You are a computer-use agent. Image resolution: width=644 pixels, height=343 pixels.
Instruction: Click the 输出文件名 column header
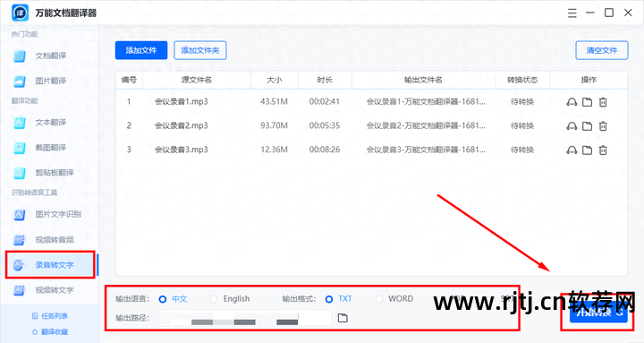(x=423, y=80)
